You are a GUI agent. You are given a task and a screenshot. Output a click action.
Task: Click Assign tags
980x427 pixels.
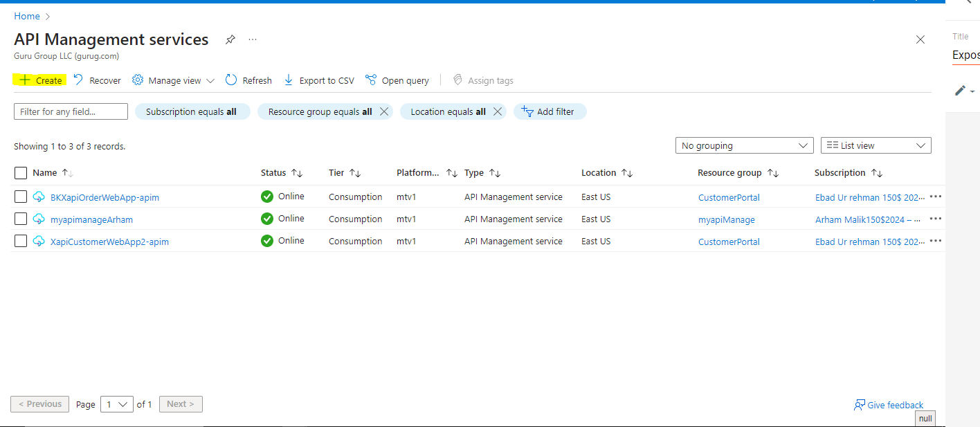483,80
